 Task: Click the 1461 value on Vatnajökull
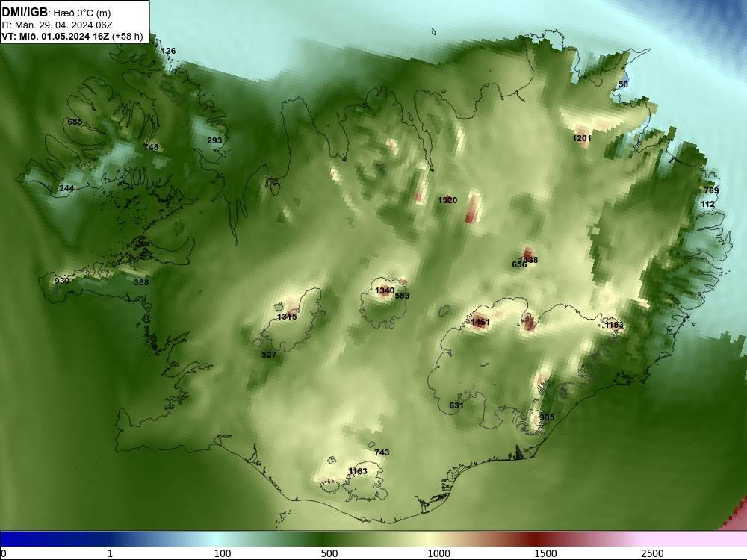click(480, 322)
